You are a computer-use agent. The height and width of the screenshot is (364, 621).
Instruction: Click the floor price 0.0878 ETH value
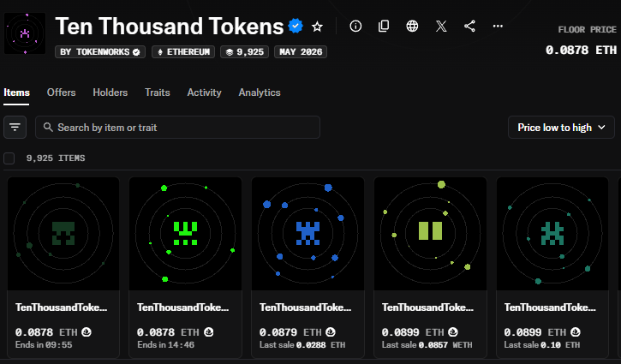(x=581, y=50)
